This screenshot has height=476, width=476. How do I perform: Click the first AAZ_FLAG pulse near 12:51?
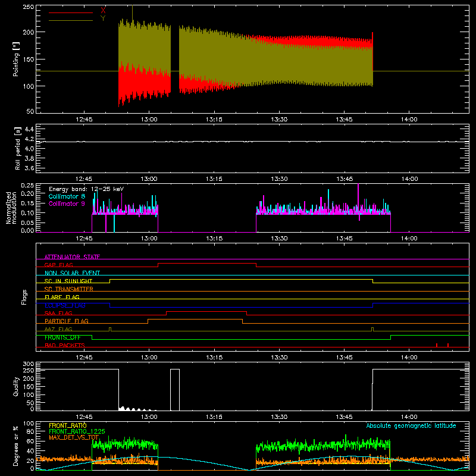110,329
